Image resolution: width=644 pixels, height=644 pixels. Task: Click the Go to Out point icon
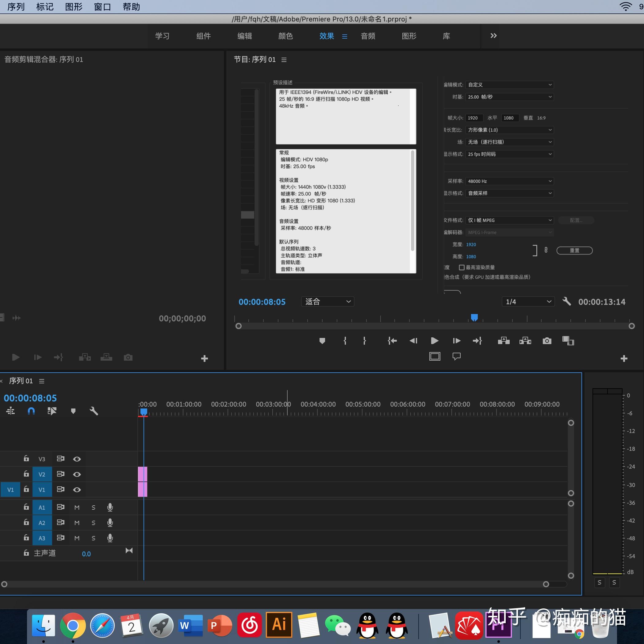click(477, 341)
